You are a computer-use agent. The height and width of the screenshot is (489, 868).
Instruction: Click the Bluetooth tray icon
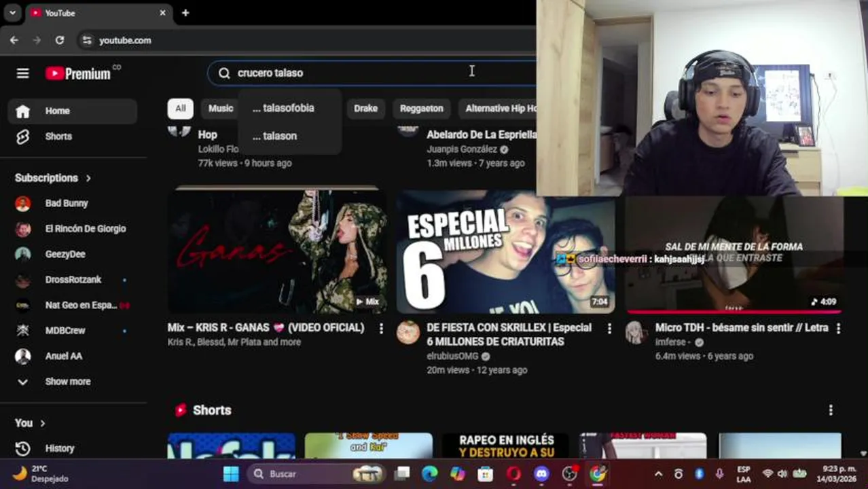[x=700, y=474]
